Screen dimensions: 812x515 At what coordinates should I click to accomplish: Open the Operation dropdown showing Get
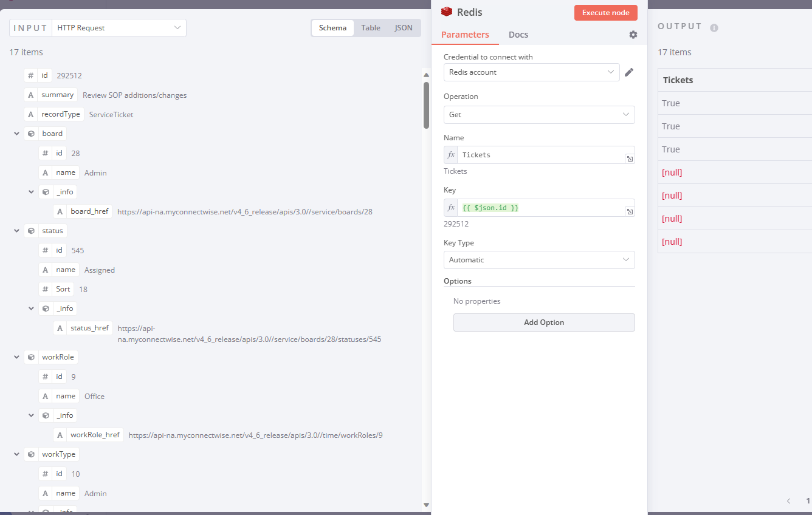click(x=539, y=115)
